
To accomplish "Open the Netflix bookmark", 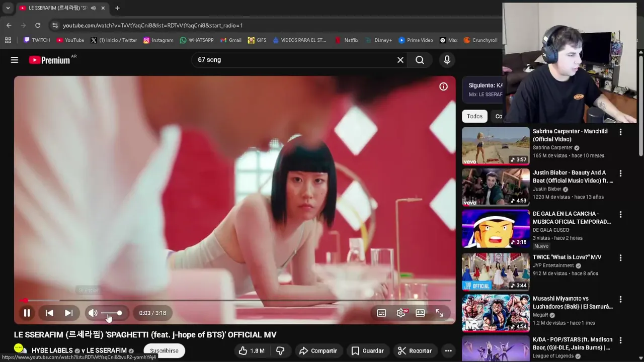I will tap(347, 40).
